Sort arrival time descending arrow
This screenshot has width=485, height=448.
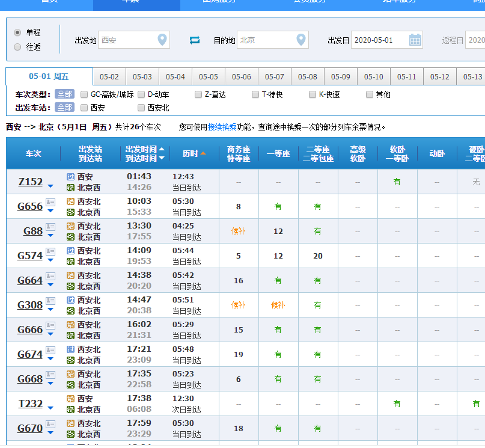tap(162, 158)
